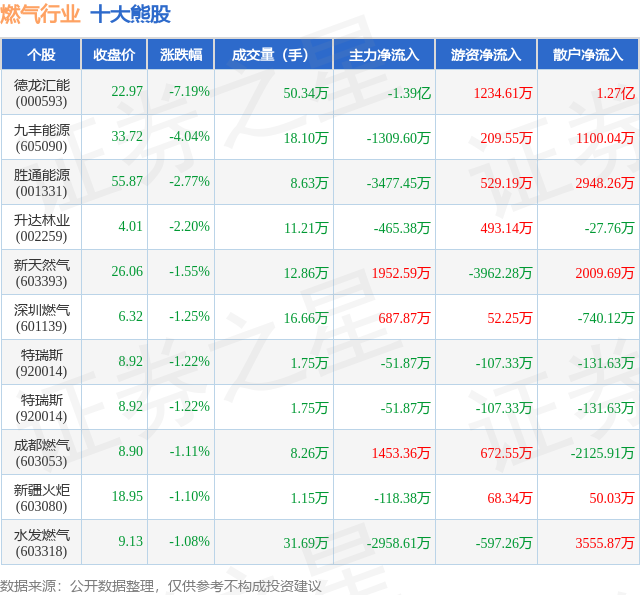Click the 成交量（手） column header
This screenshot has height=595, width=640.
pyautogui.click(x=273, y=54)
